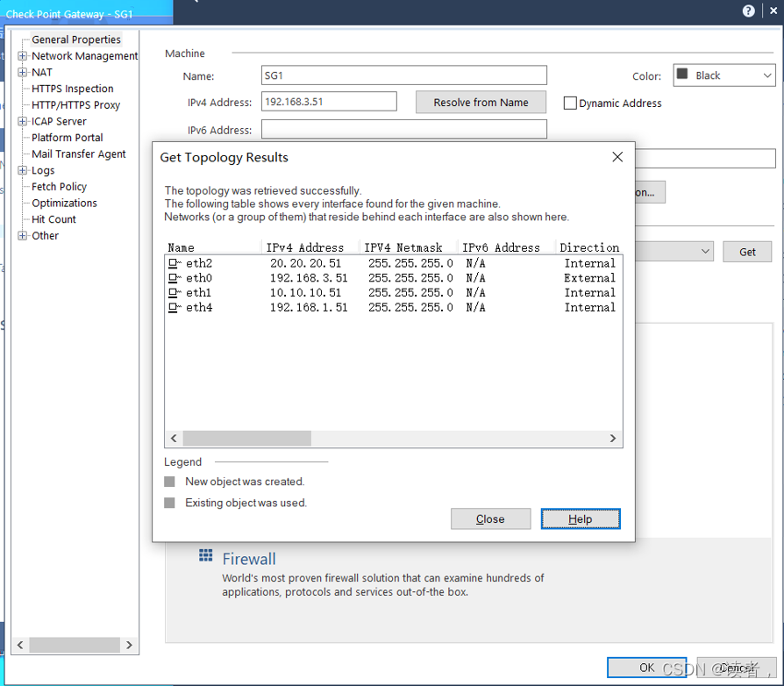Click the Direction column header
The width and height of the screenshot is (784, 686).
[x=589, y=247]
